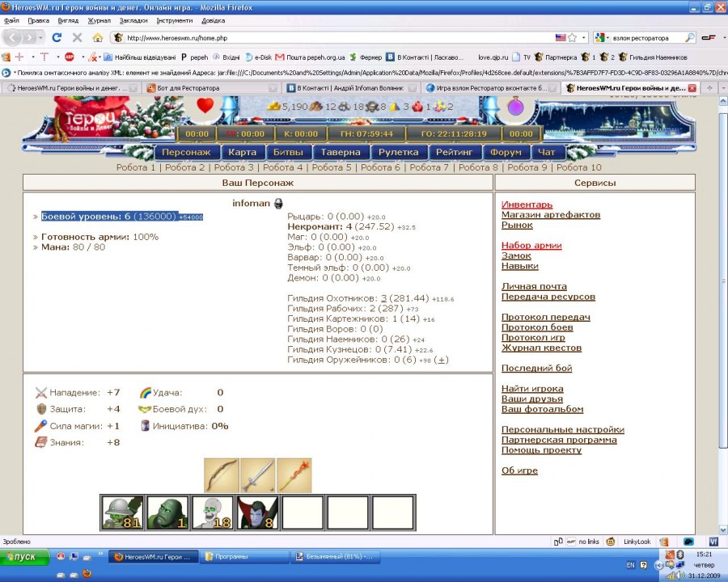This screenshot has height=582, width=728.
Task: Click the purple mana potion icon
Action: pyautogui.click(x=515, y=106)
